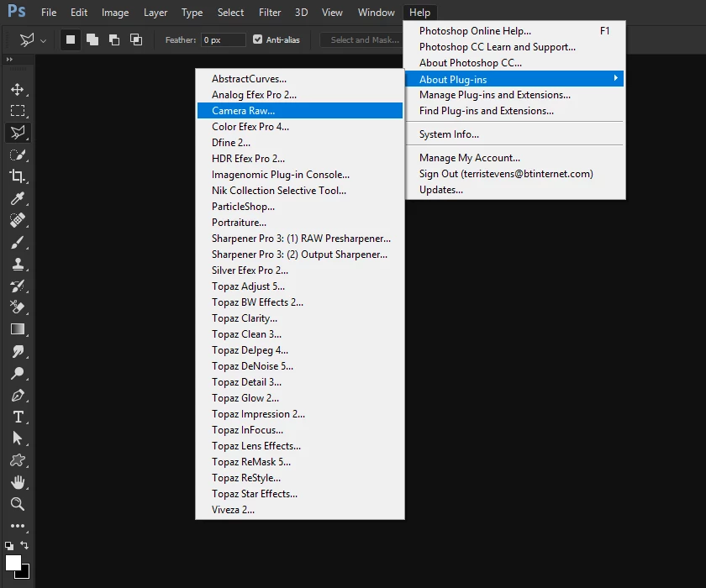706x588 pixels.
Task: Choose Find Plug-ins and Extensions
Action: pyautogui.click(x=514, y=111)
